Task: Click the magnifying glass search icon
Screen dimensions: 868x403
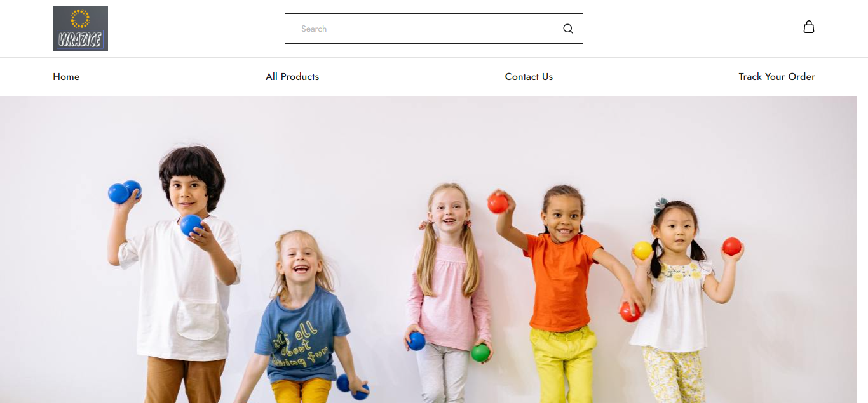Action: [568, 29]
